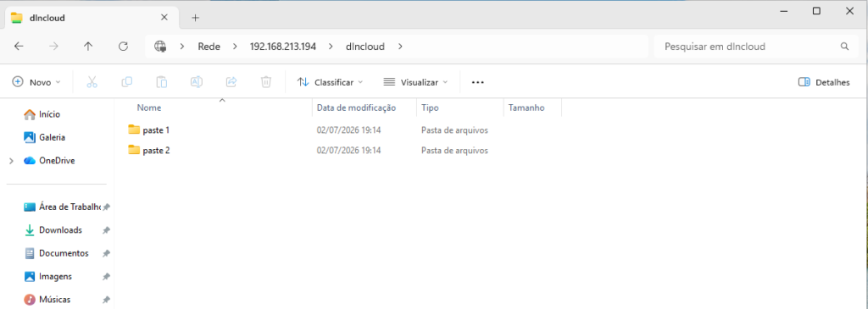This screenshot has width=868, height=309.
Task: Click the pin icon beside Documentos
Action: pyautogui.click(x=106, y=254)
